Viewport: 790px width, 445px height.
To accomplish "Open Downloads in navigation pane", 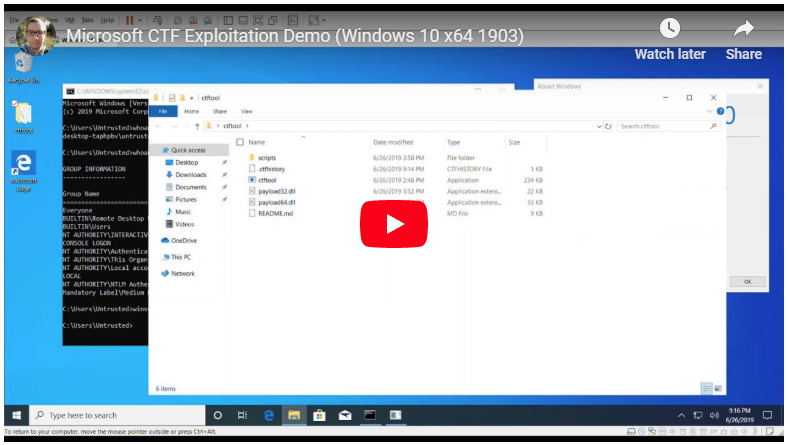I will click(x=190, y=174).
